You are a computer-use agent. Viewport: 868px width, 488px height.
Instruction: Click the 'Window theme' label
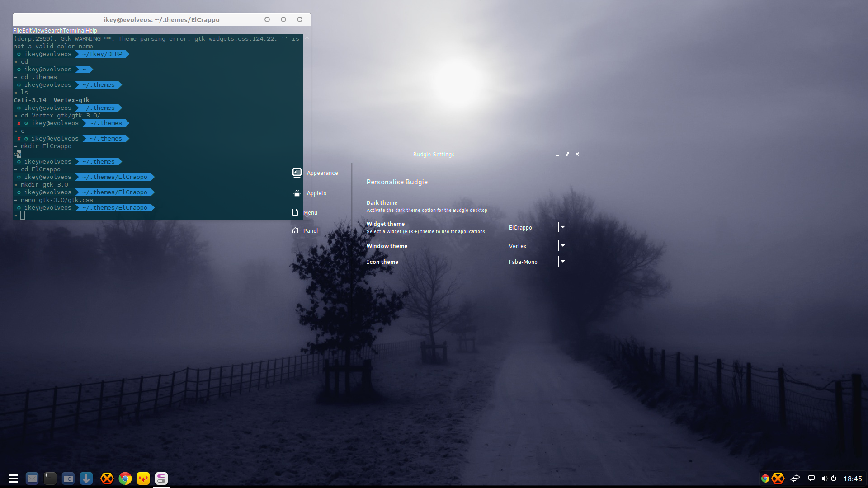(387, 246)
